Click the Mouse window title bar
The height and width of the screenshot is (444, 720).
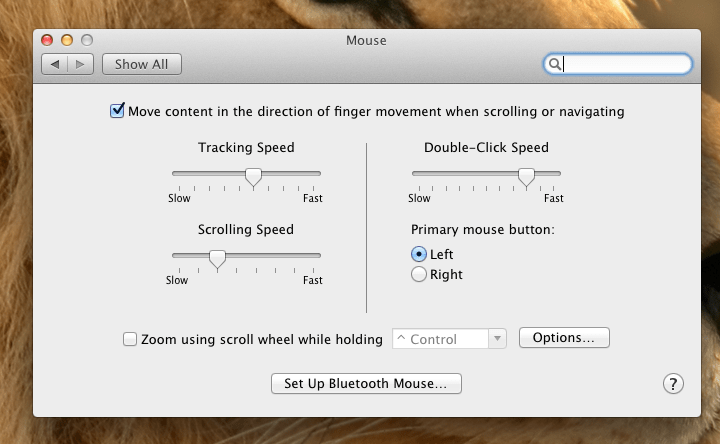pos(366,41)
